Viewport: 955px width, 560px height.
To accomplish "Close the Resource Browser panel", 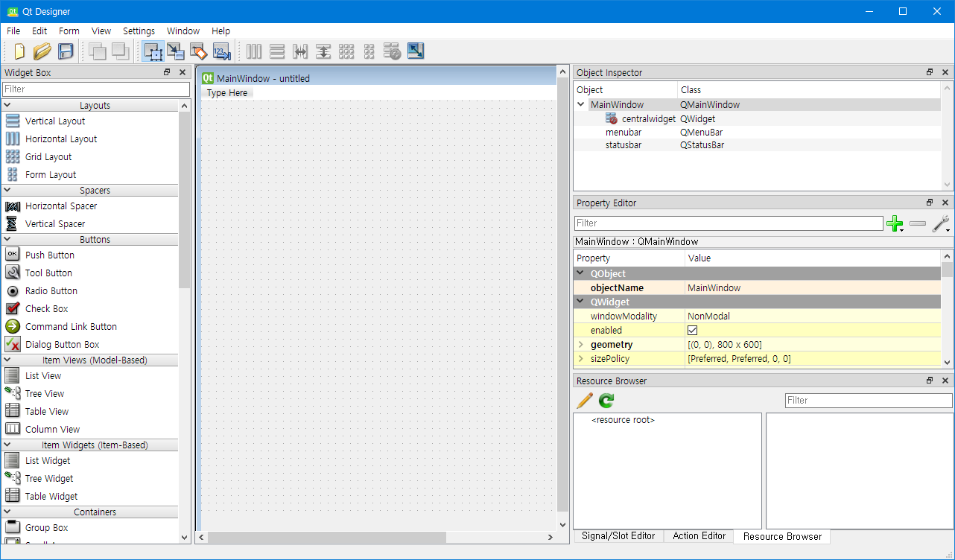I will click(945, 381).
